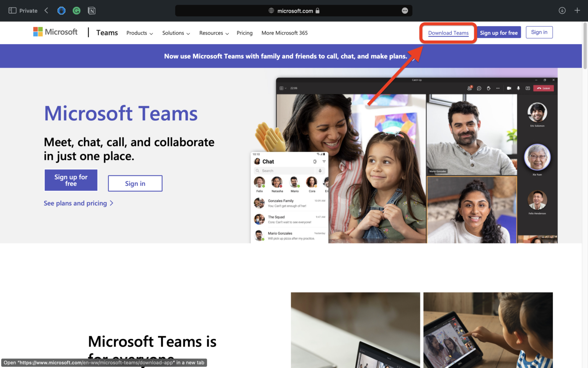588x368 pixels.
Task: Open more options ellipsis in the meeting toolbar
Action: point(498,88)
